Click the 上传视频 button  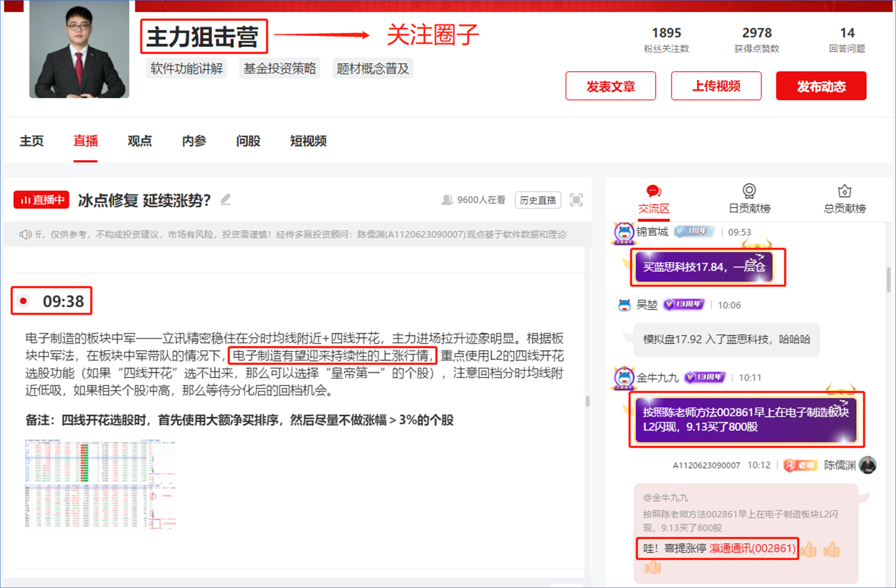(716, 86)
